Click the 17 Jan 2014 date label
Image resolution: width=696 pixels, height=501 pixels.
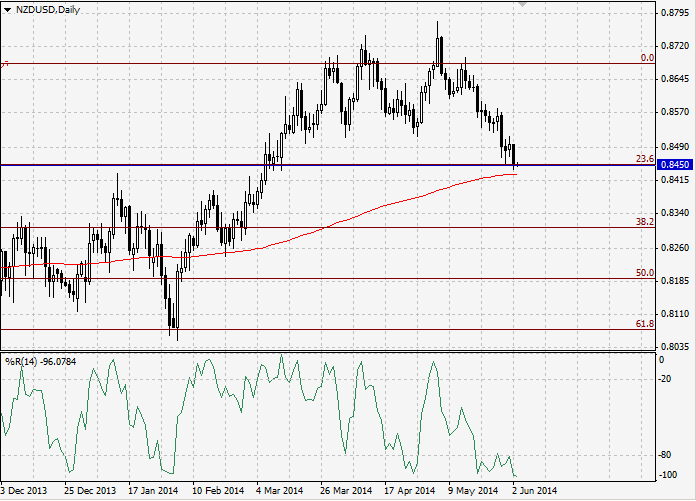153,491
